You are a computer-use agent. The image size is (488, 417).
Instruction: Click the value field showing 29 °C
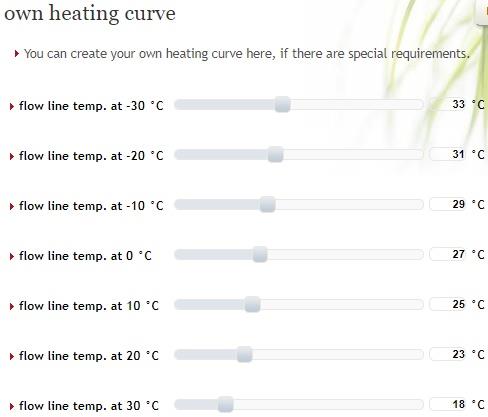[x=448, y=204]
